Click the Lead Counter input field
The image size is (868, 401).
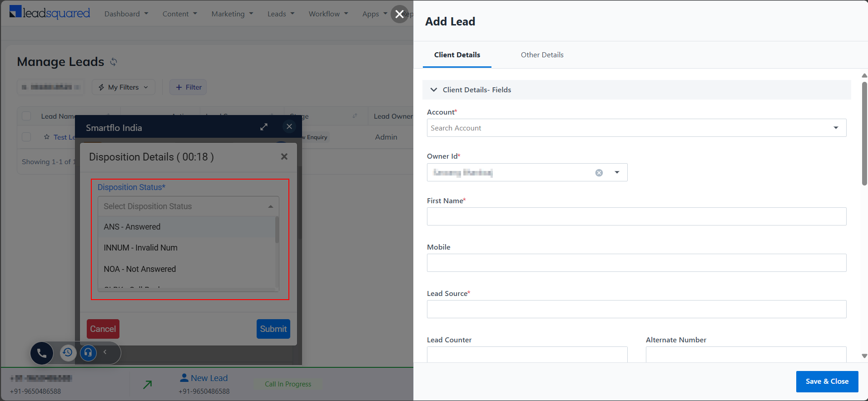(527, 355)
